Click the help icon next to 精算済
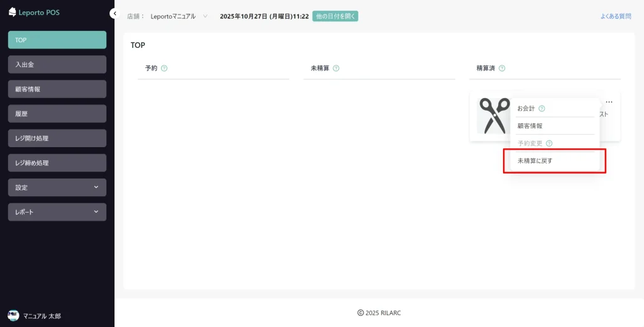Image resolution: width=644 pixels, height=327 pixels. (502, 68)
